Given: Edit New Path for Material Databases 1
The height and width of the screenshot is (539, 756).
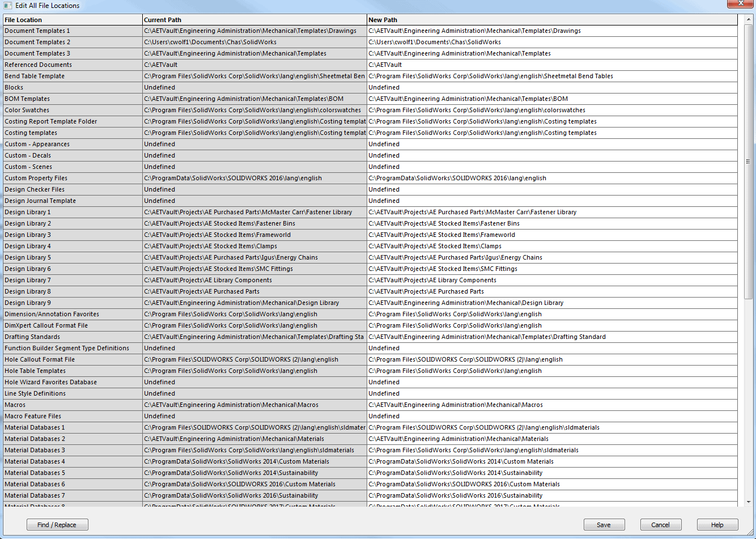Looking at the screenshot, I should point(553,427).
